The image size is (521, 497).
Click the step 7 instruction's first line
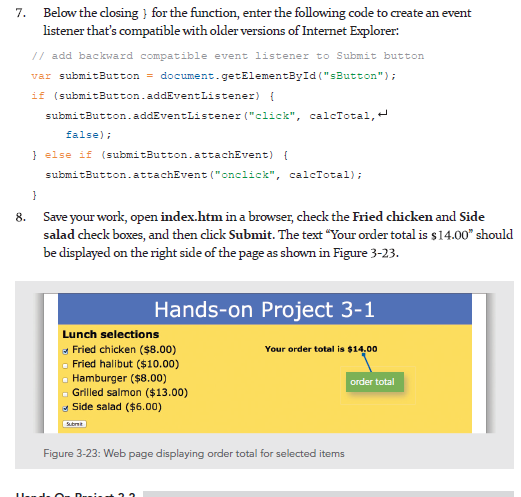coord(257,13)
